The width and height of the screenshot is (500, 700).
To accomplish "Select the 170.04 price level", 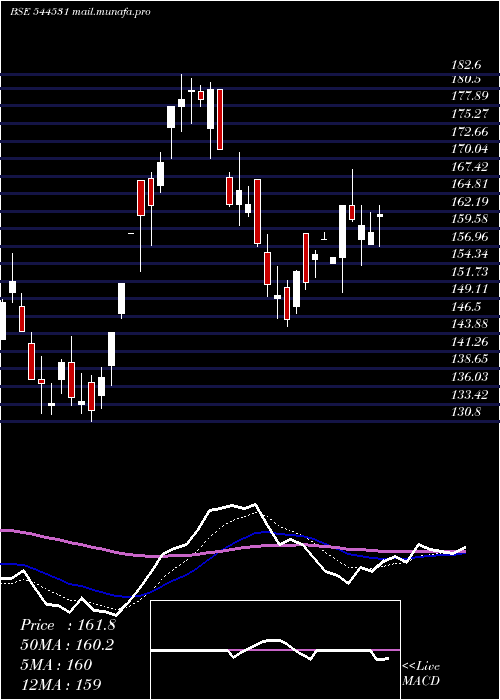I will [x=470, y=149].
